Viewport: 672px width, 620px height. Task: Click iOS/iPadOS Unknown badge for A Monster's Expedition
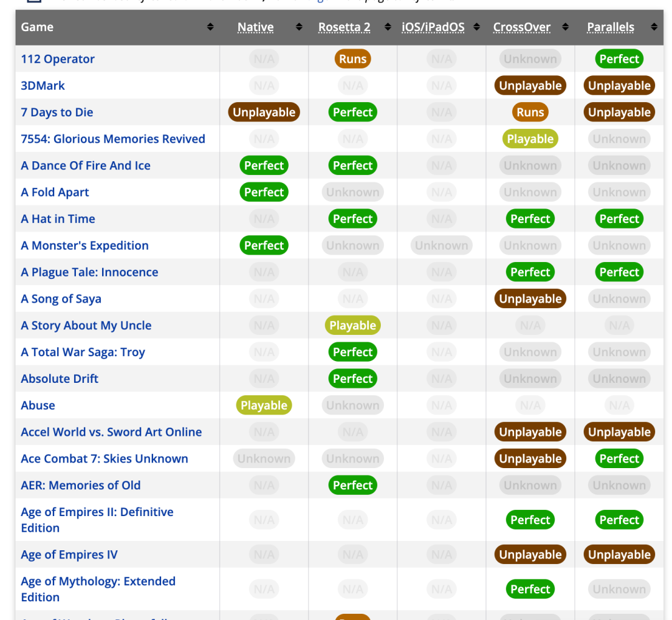point(441,245)
